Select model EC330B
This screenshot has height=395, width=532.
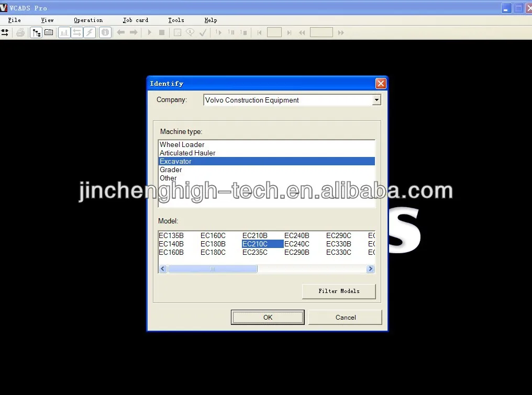click(x=339, y=244)
